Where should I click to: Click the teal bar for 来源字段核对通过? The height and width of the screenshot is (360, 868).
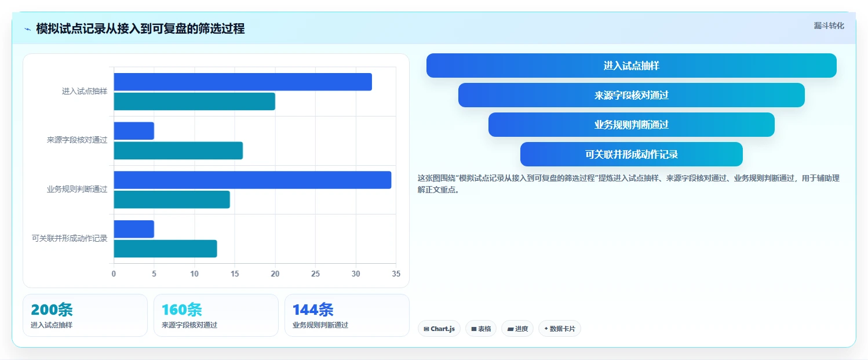tap(178, 151)
